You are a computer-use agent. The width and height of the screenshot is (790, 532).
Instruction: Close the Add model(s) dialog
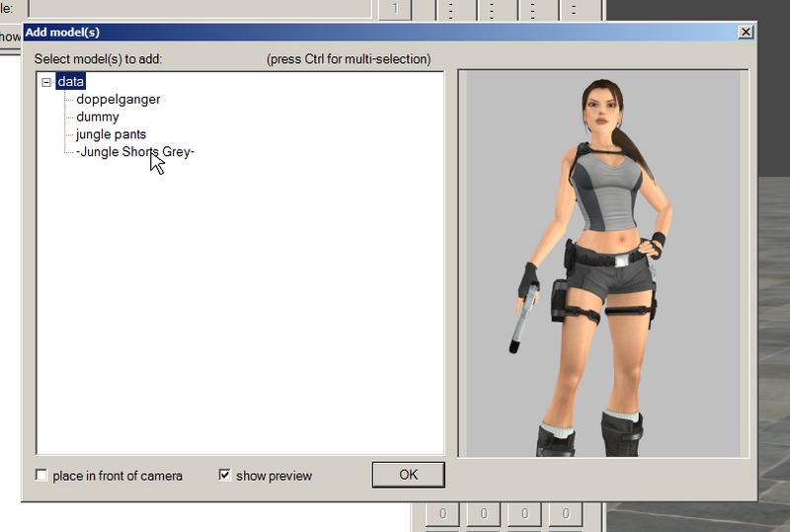point(746,33)
